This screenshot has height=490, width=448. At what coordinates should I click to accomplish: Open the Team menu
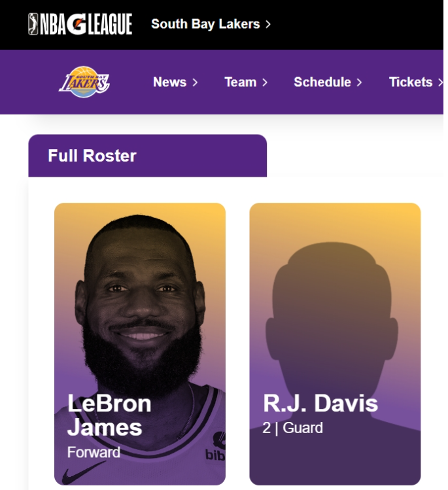pyautogui.click(x=240, y=82)
